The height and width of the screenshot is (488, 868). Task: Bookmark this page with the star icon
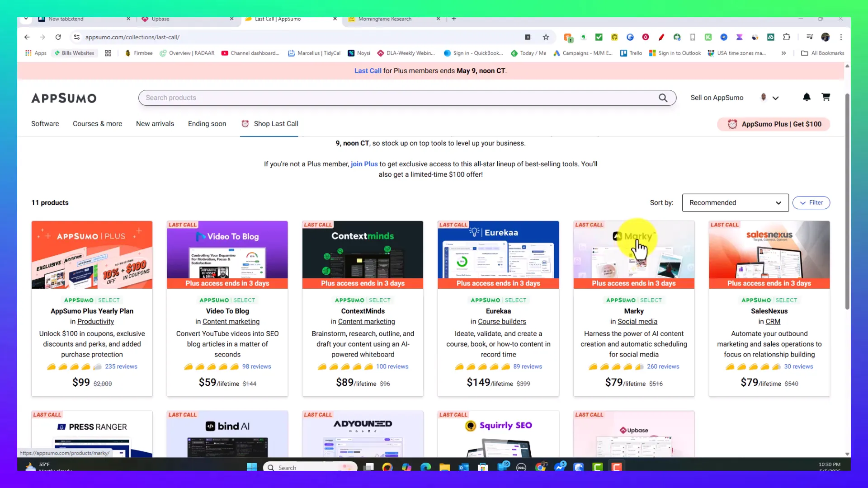546,37
